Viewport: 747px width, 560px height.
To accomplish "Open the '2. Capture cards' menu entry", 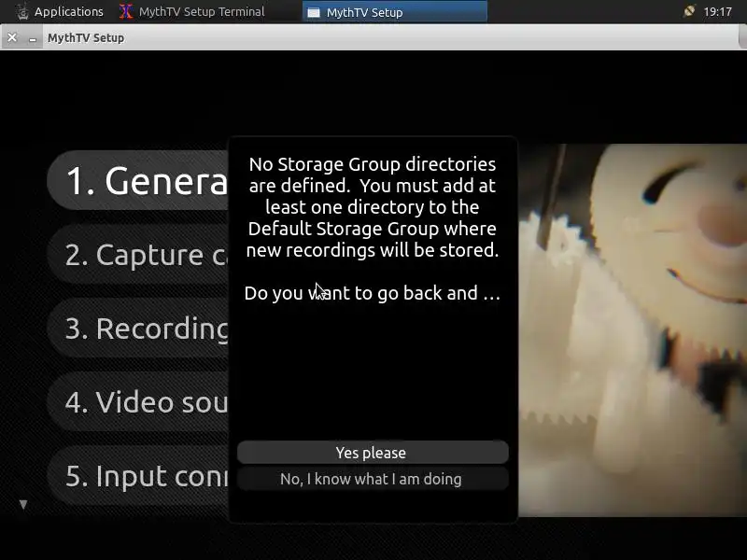I will [138, 254].
